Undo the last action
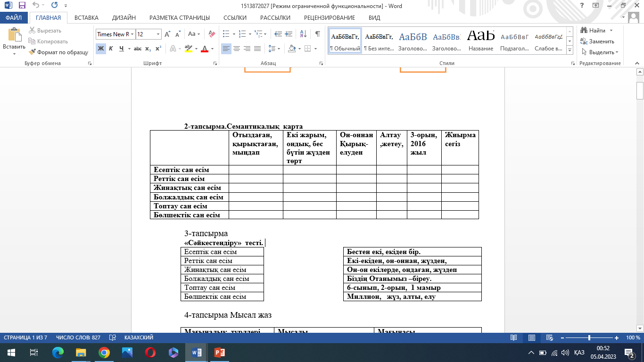644x362 pixels. coord(36,6)
